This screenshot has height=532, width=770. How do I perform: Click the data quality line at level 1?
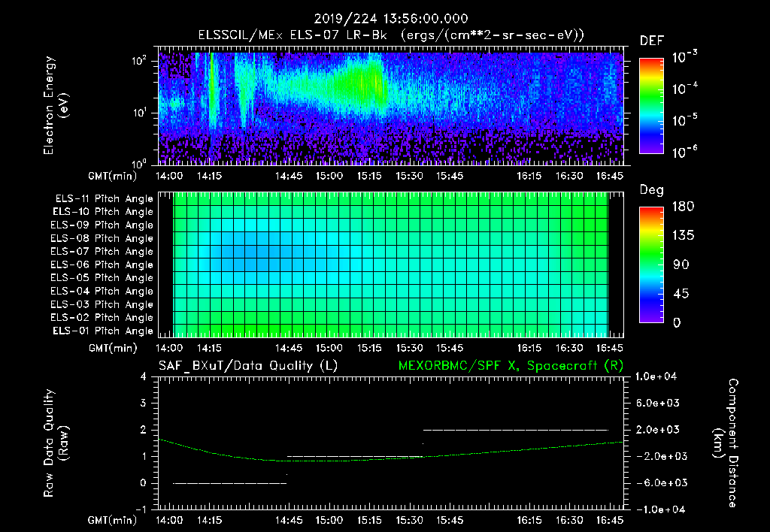coord(355,457)
